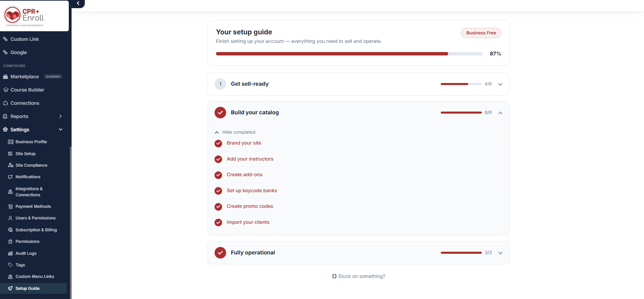Toggle the Import your clients checkmark
This screenshot has height=299, width=644.
pos(218,222)
